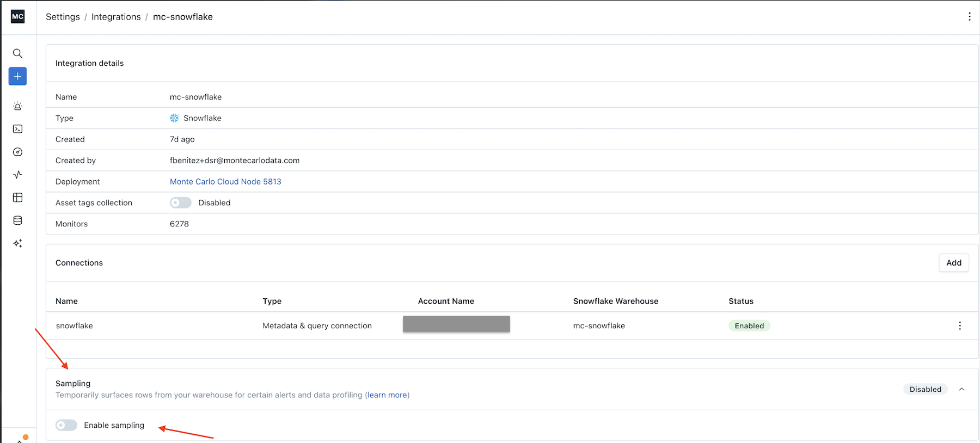This screenshot has height=443, width=980.
Task: Click the Created value 7d ago
Action: (x=182, y=139)
